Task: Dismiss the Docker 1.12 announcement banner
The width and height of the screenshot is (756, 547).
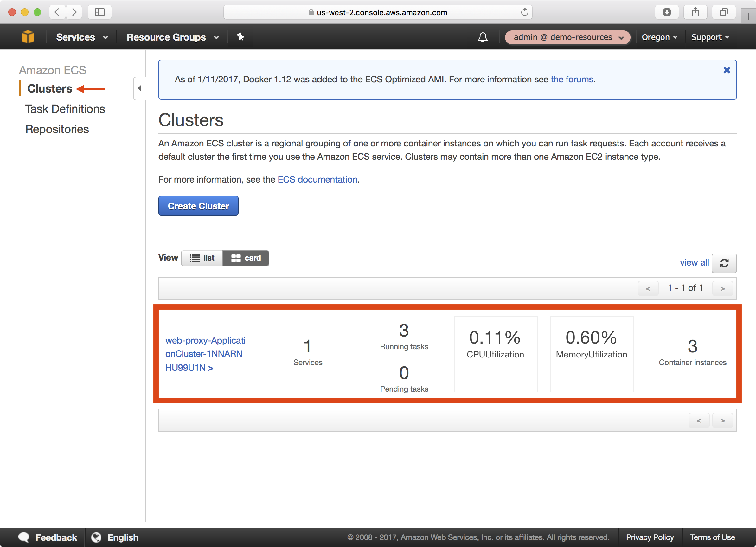Action: tap(726, 70)
